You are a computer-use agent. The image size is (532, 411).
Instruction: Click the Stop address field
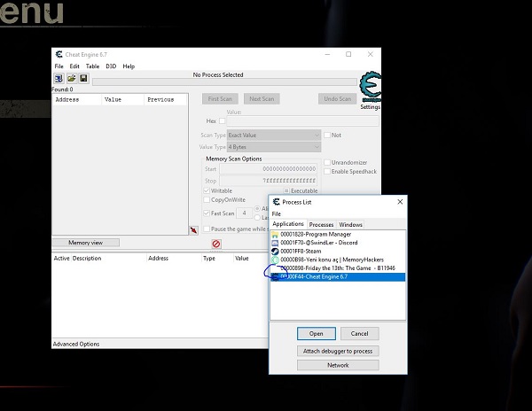[268, 181]
